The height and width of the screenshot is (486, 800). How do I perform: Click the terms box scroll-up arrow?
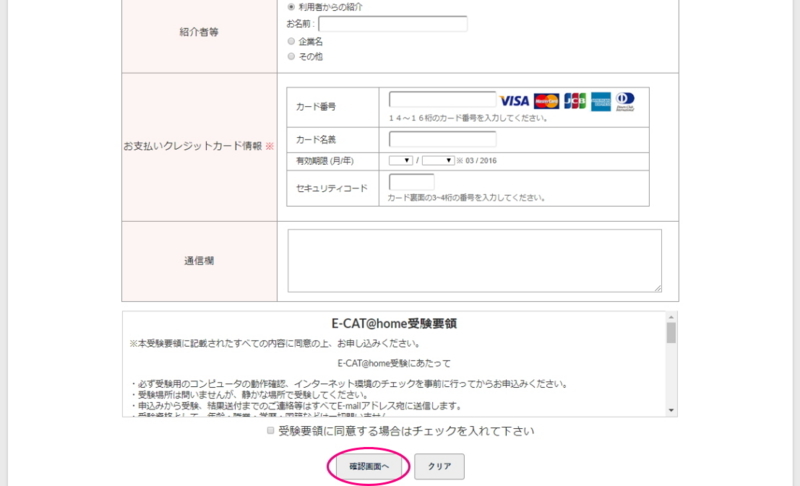point(671,317)
